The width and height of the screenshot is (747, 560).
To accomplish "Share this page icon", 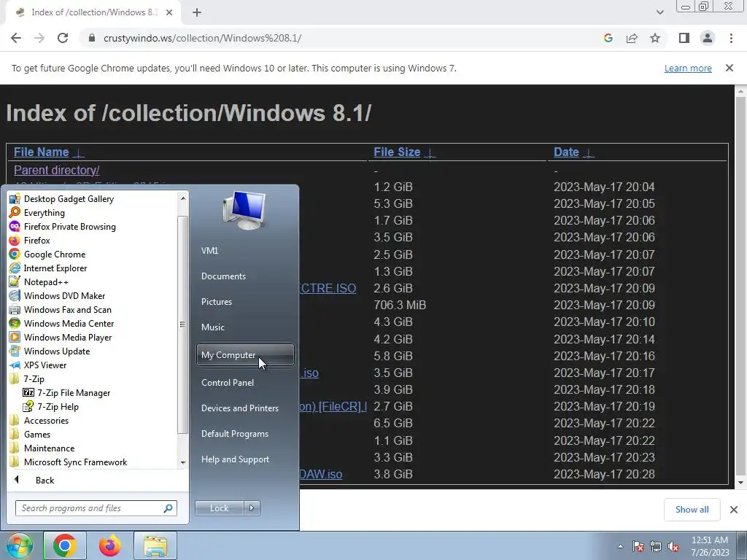I will tap(632, 38).
